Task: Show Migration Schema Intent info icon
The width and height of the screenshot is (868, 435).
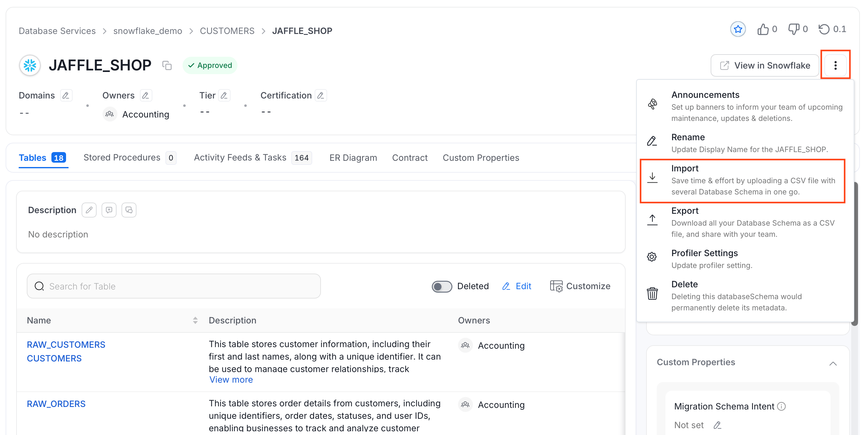Action: pos(781,406)
